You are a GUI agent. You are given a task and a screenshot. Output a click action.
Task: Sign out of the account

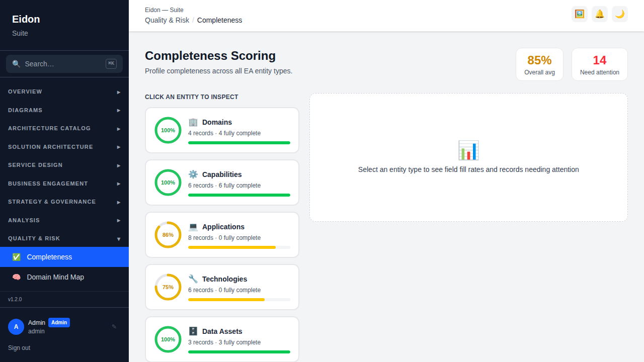19,348
